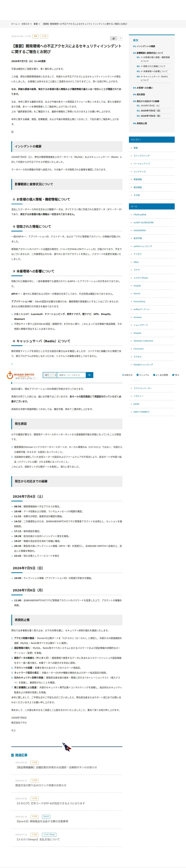
Task: Select ヤフオク in the mall list
Action: 138,254
